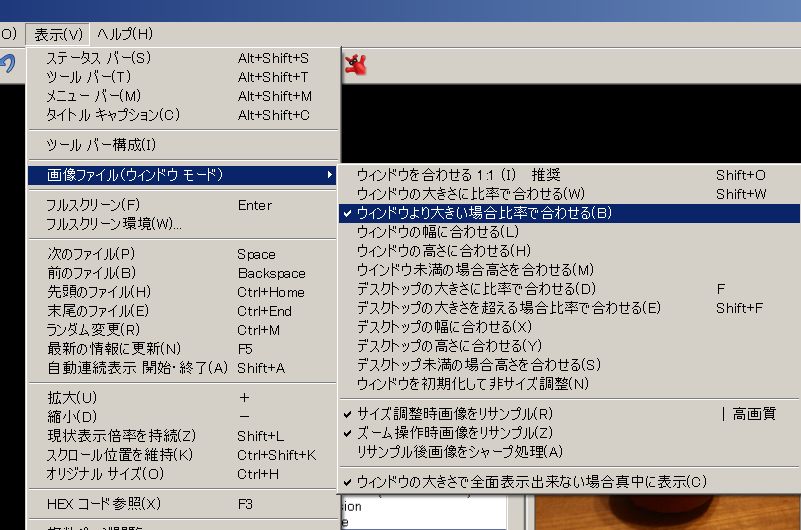Toggle ステータス バー(S) visibility
Viewport: 801px width, 530px height.
[98, 58]
